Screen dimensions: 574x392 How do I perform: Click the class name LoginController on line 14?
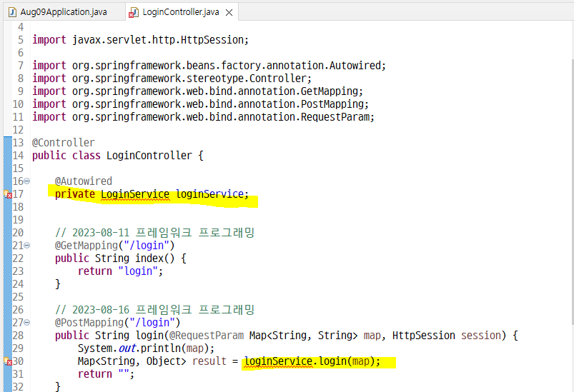click(x=149, y=156)
